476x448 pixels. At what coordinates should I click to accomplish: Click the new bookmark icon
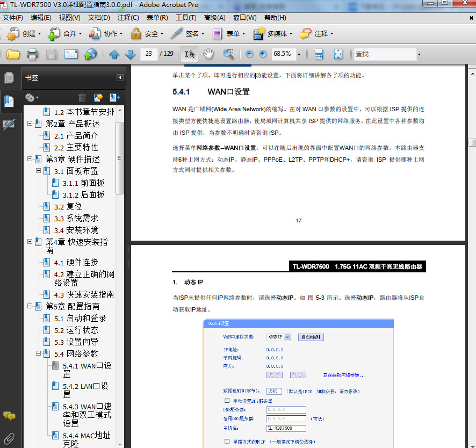click(98, 97)
